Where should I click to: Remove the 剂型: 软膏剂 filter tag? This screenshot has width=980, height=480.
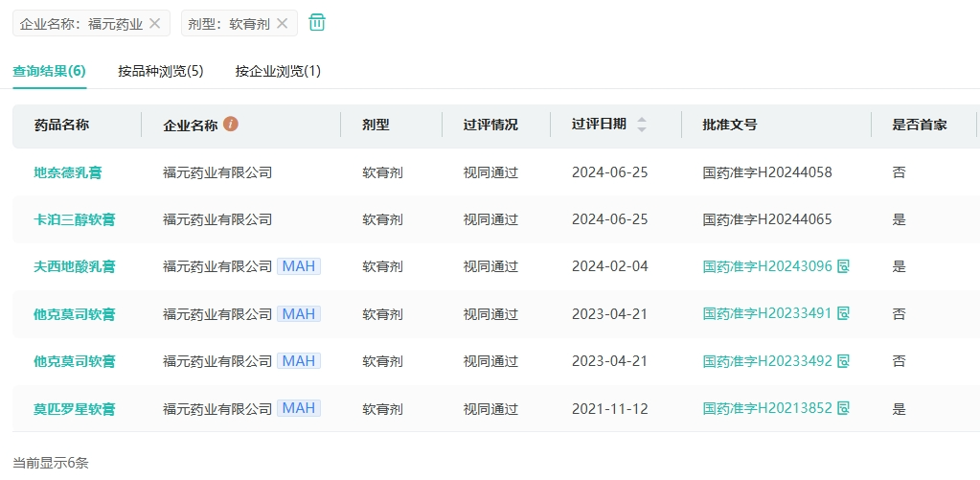[282, 23]
